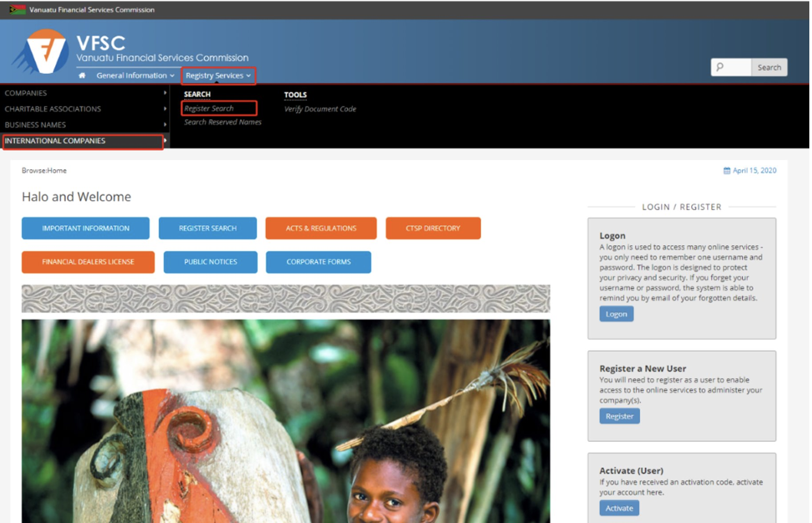This screenshot has width=812, height=523.
Task: Click the LOGIN / REGISTER section heading
Action: [x=682, y=207]
